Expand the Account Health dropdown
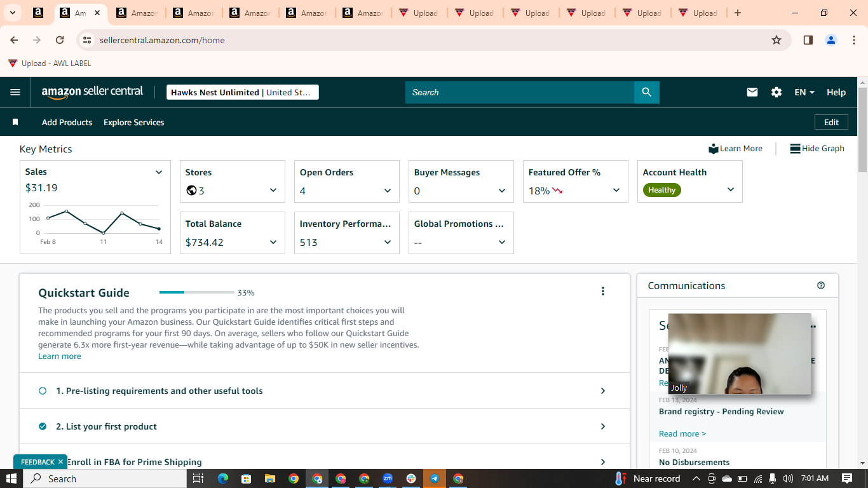868x488 pixels. tap(731, 189)
